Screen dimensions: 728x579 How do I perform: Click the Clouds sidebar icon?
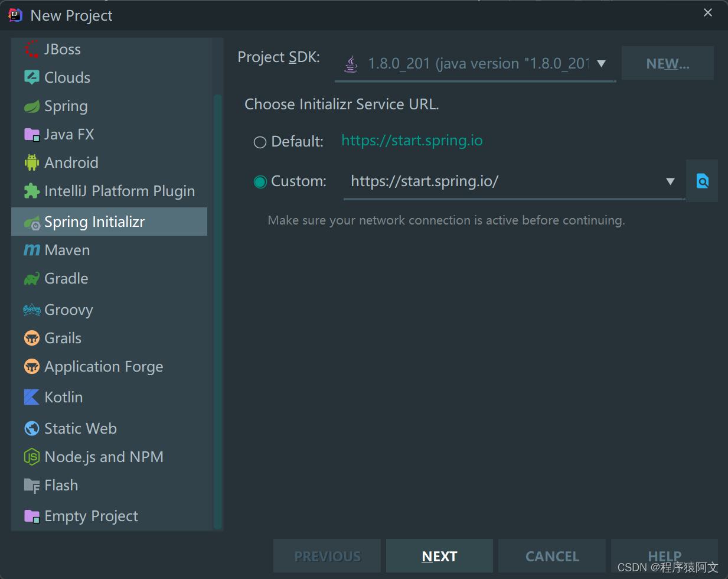click(31, 77)
